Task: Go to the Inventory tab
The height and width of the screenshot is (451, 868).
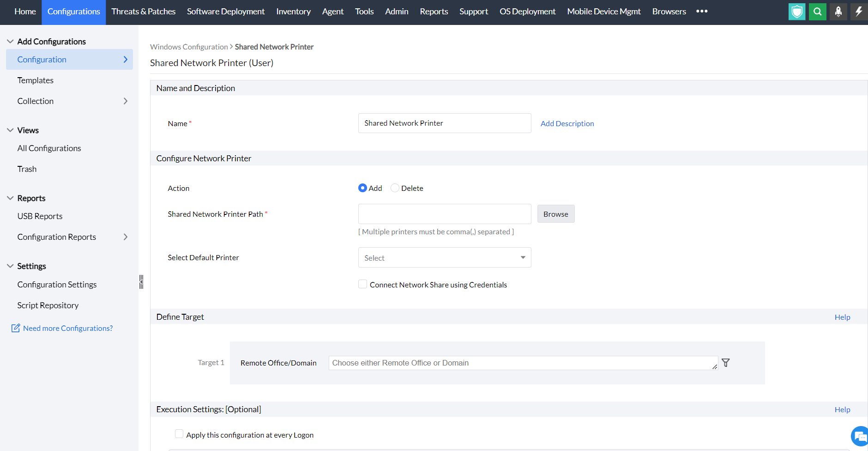Action: point(293,12)
